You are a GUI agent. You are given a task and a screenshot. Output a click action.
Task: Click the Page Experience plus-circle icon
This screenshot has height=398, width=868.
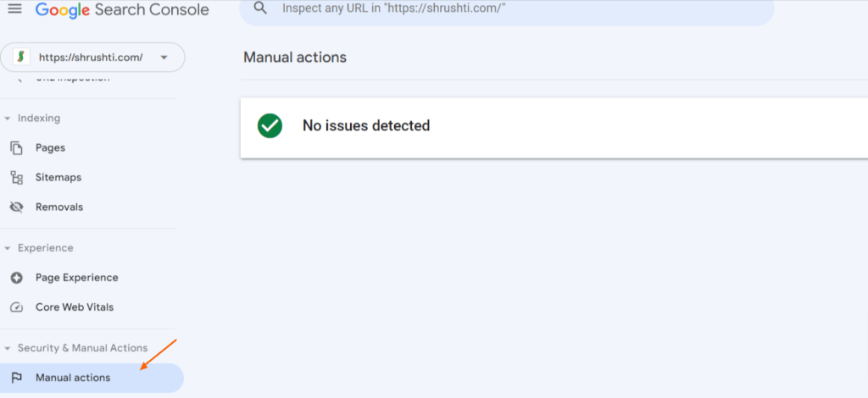tap(17, 278)
